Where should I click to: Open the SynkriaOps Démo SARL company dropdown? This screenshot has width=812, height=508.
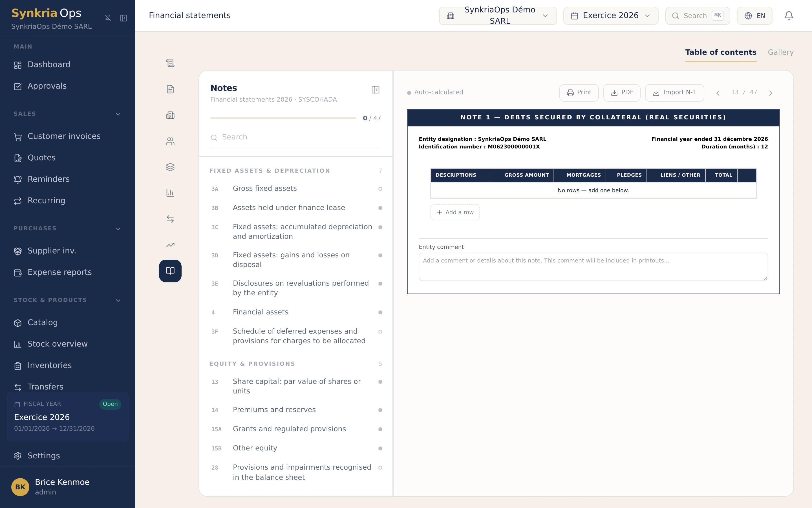coord(498,16)
